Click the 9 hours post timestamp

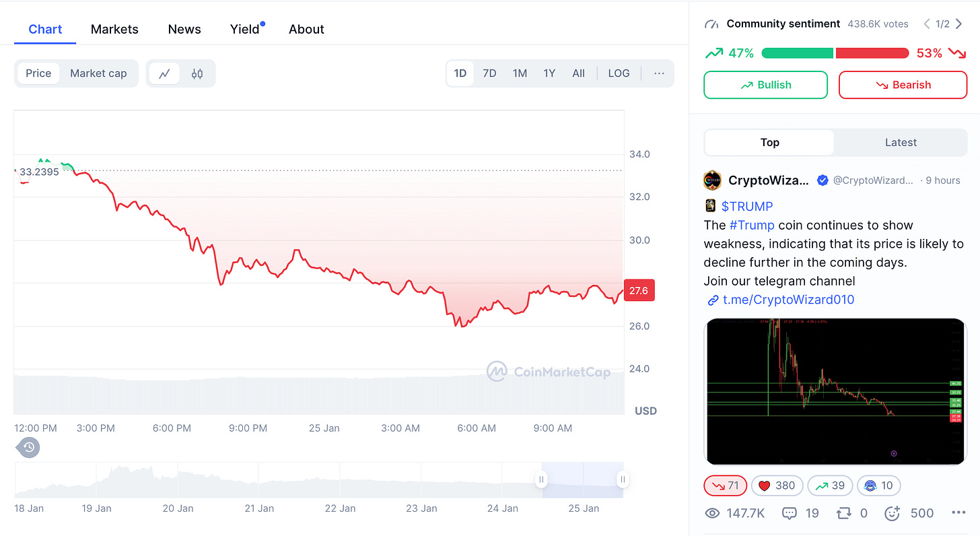[943, 180]
